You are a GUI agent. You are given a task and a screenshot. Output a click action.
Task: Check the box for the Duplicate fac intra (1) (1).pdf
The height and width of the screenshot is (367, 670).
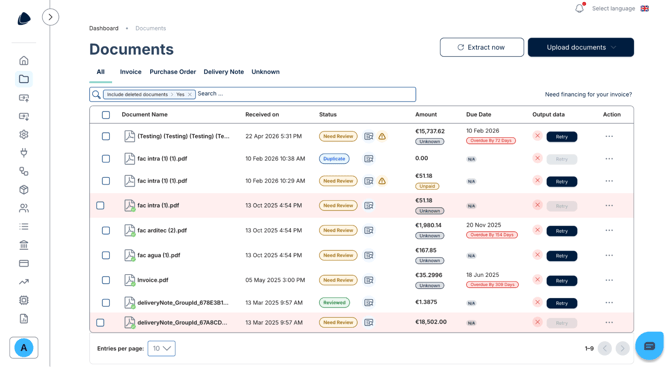click(106, 159)
